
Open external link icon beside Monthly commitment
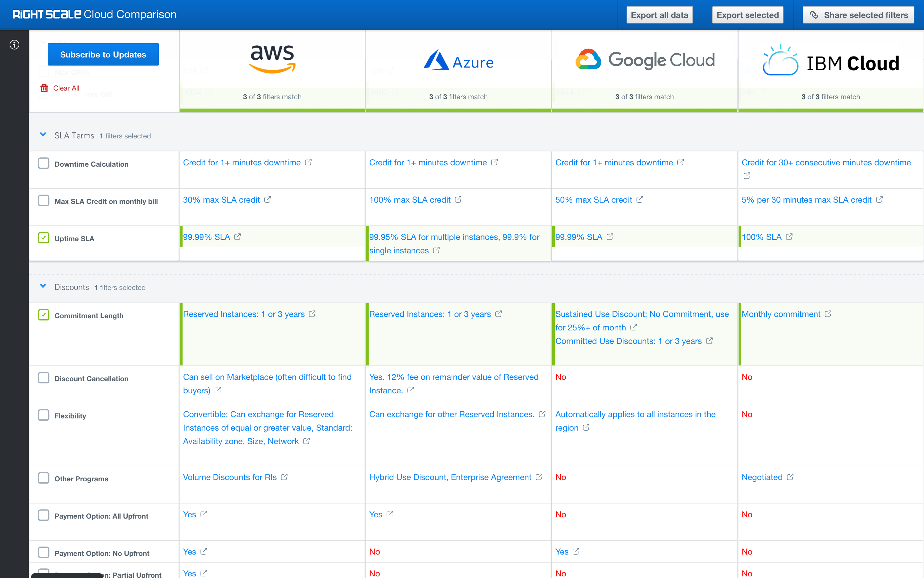click(828, 314)
